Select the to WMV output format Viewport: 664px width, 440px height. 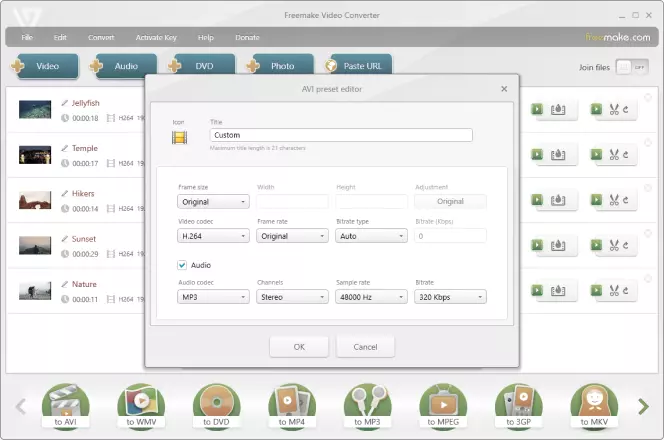click(x=141, y=407)
